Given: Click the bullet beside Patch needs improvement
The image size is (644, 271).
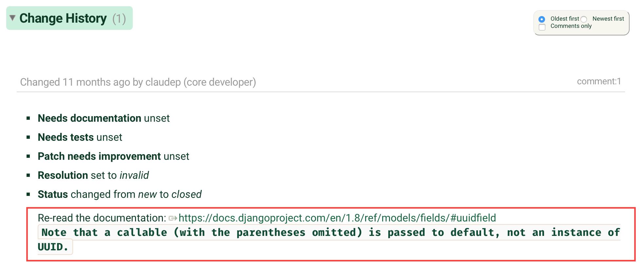Looking at the screenshot, I should (x=28, y=156).
